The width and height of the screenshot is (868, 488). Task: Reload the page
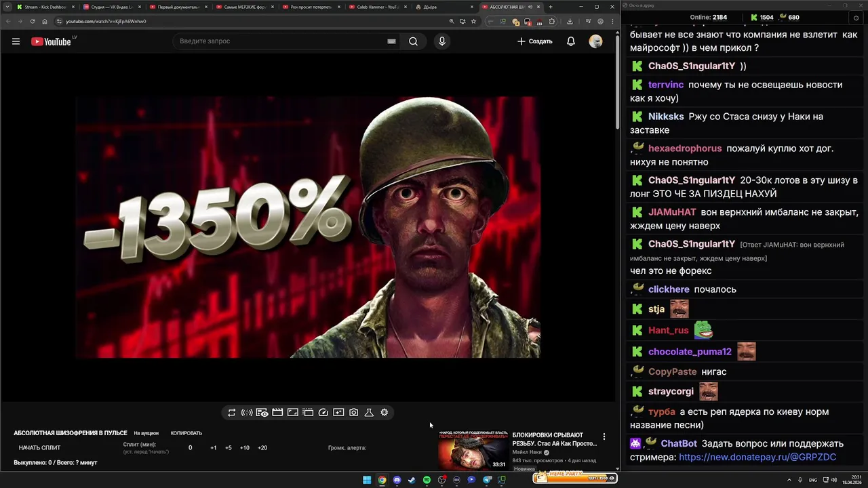click(32, 21)
